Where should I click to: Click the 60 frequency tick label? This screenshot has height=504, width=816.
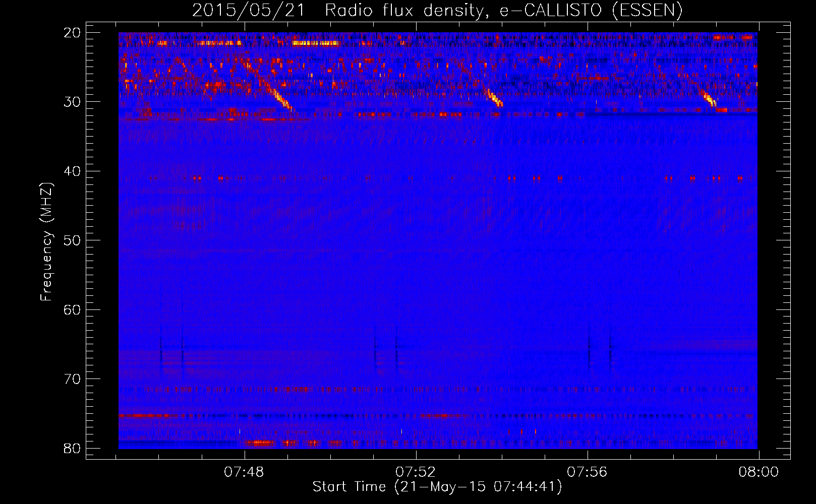[72, 309]
